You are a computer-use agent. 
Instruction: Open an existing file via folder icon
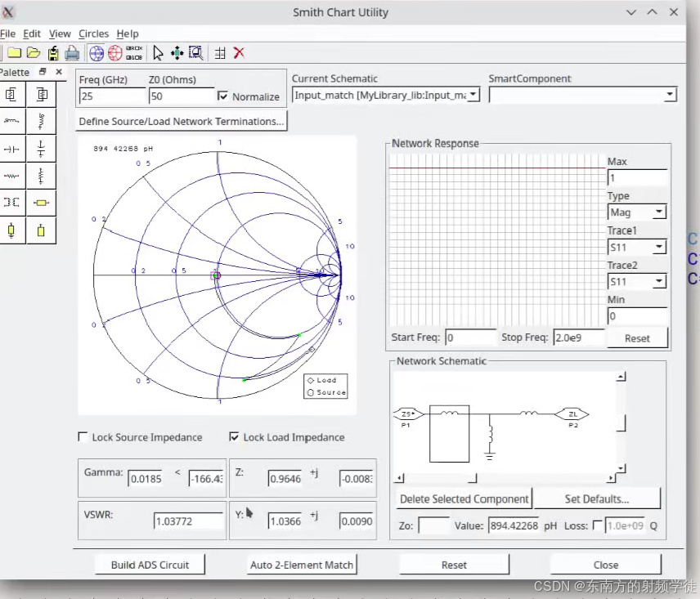[34, 53]
